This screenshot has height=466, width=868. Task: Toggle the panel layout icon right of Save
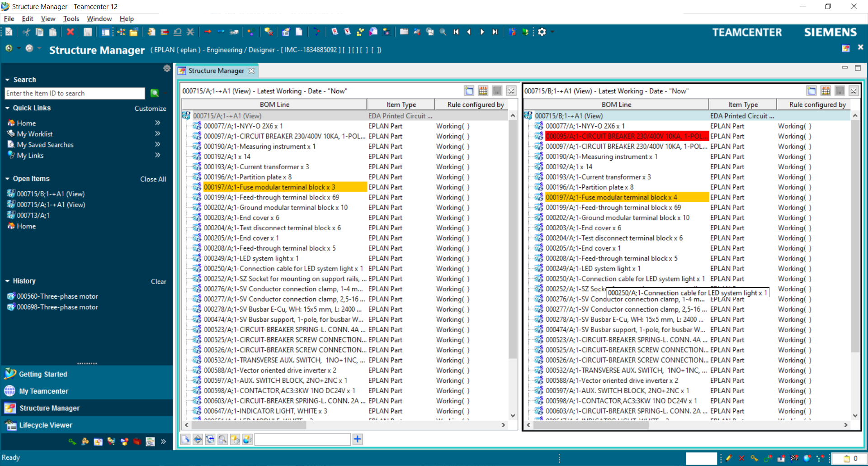[105, 32]
